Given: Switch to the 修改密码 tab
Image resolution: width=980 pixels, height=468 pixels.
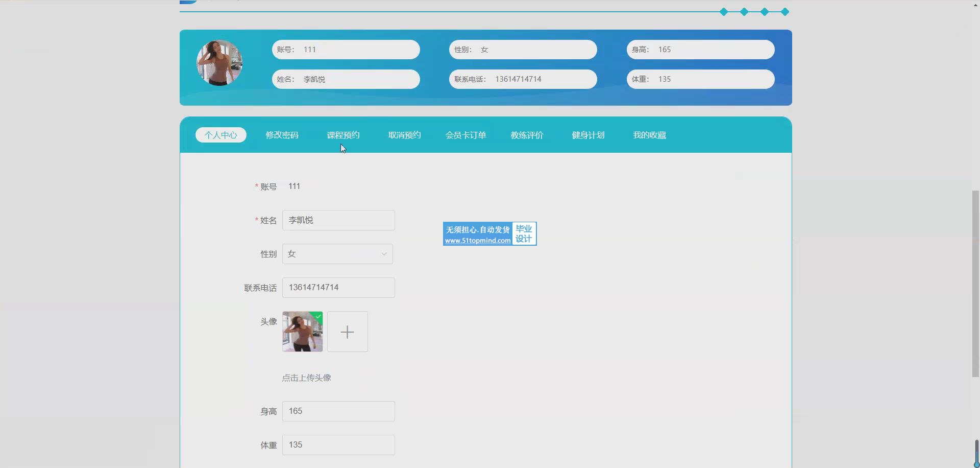Looking at the screenshot, I should (x=282, y=135).
